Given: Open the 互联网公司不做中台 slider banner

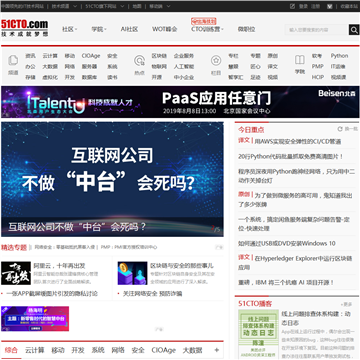Looking at the screenshot, I should (x=112, y=179).
